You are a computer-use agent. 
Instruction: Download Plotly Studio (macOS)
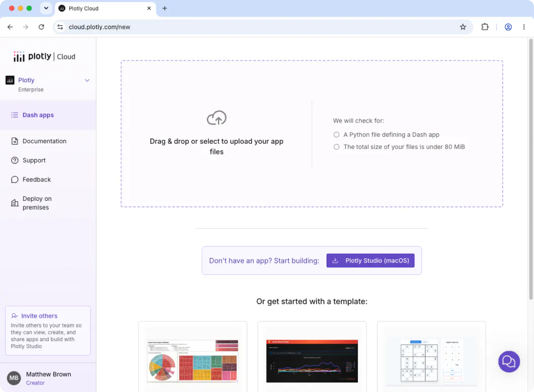[x=370, y=261]
